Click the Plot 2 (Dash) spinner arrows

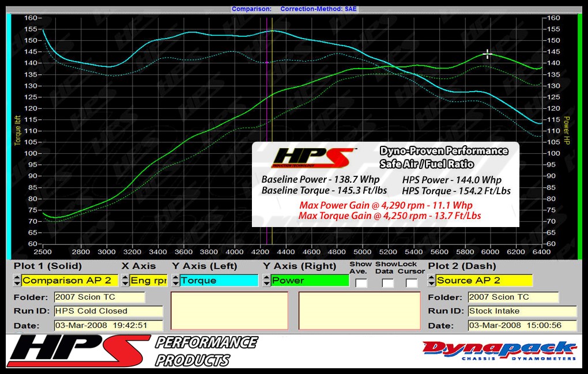tap(431, 280)
